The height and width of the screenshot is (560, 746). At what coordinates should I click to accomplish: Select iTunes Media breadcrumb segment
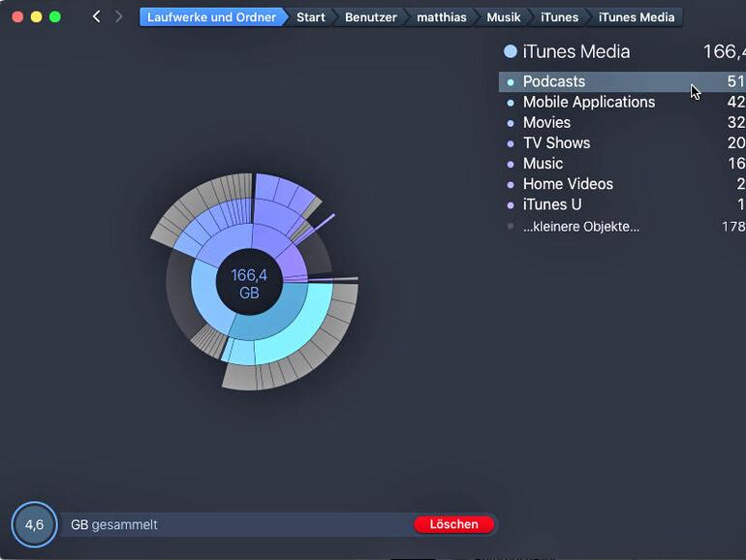click(x=637, y=17)
